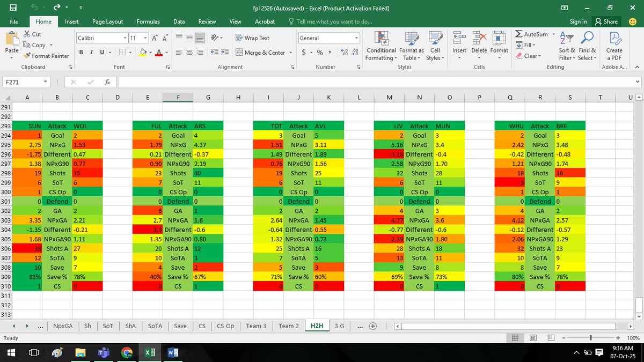Click Increase Indent icon
Screen dimensions: 644x362
click(x=225, y=53)
